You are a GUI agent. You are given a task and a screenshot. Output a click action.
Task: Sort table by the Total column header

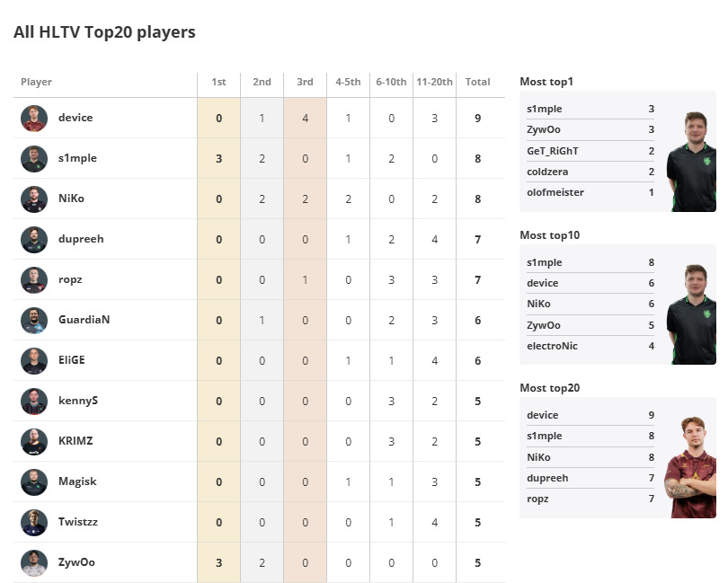[x=477, y=83]
